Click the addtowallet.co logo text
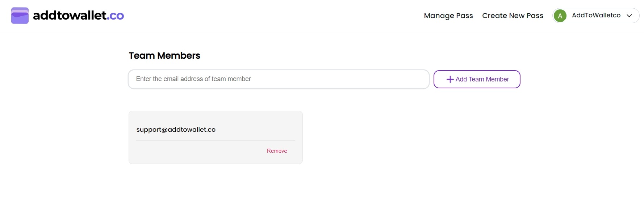 point(78,15)
